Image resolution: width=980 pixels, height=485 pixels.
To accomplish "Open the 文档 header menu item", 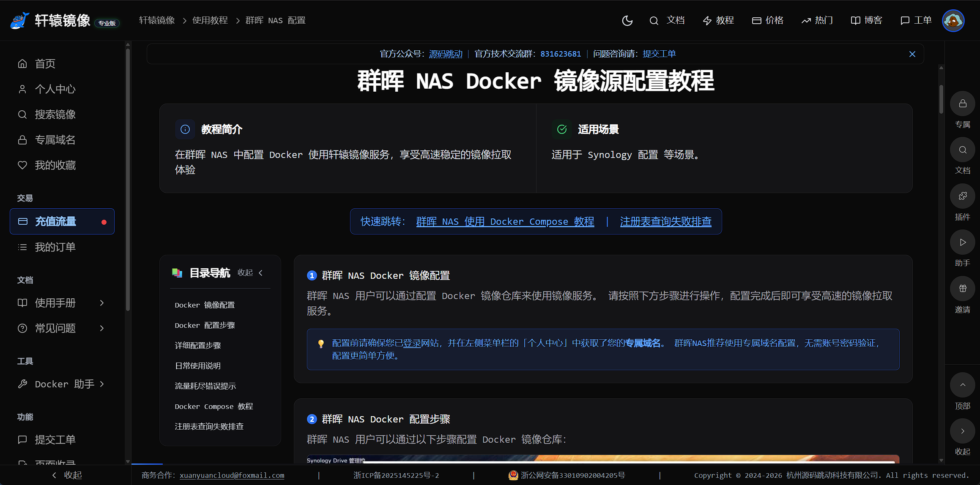I will [x=676, y=20].
